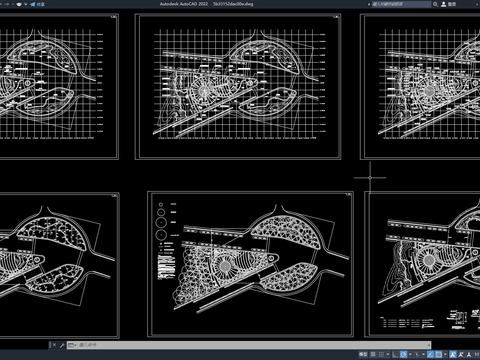Expand the snap mode dropdown arrow
This screenshot has width=480, height=360.
[x=388, y=354]
